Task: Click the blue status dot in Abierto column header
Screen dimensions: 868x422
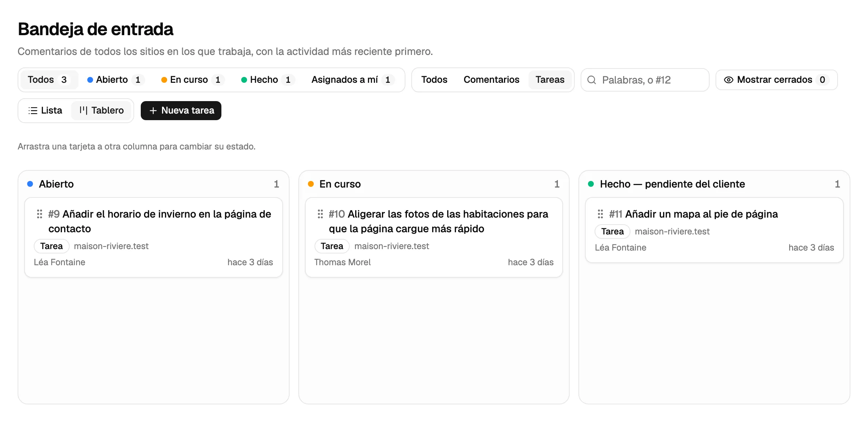Action: point(30,184)
